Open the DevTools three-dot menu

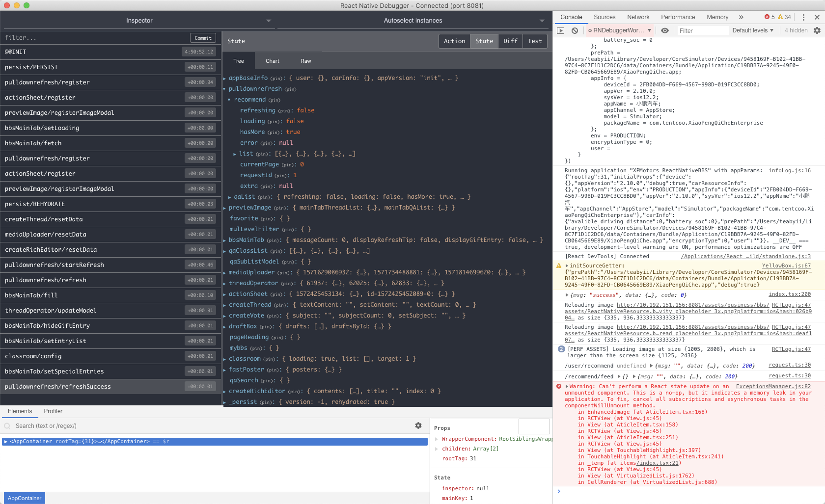[x=803, y=17]
